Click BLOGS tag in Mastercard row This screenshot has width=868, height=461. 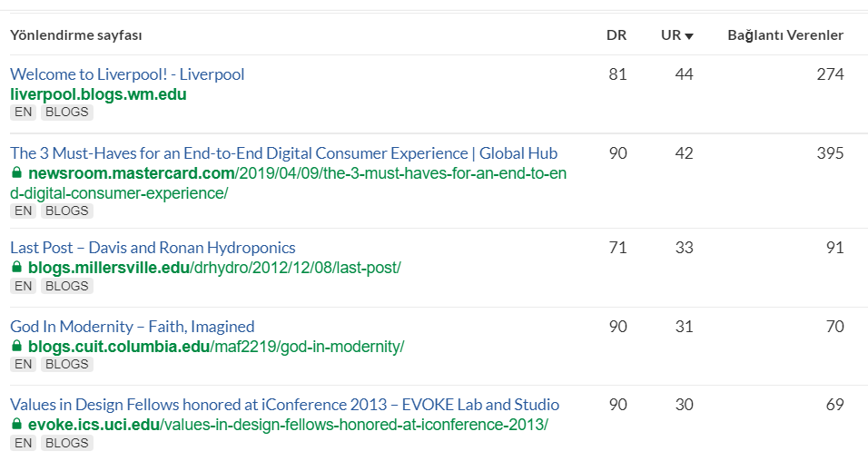pos(67,211)
